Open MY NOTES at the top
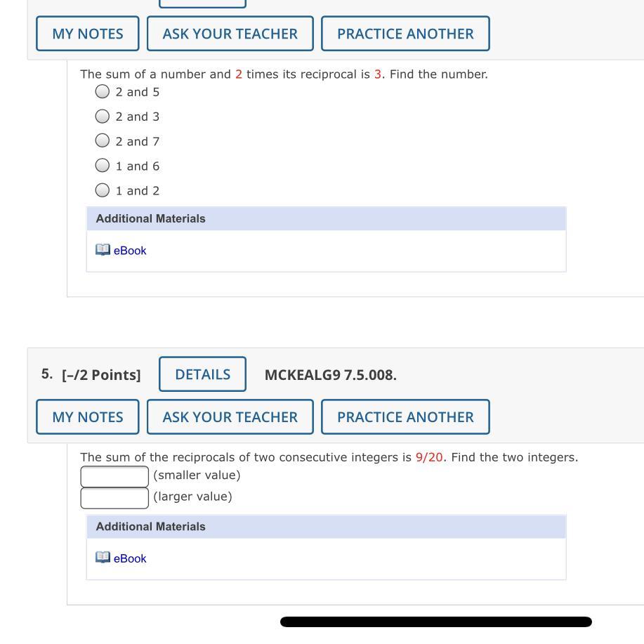This screenshot has width=644, height=644. click(88, 34)
